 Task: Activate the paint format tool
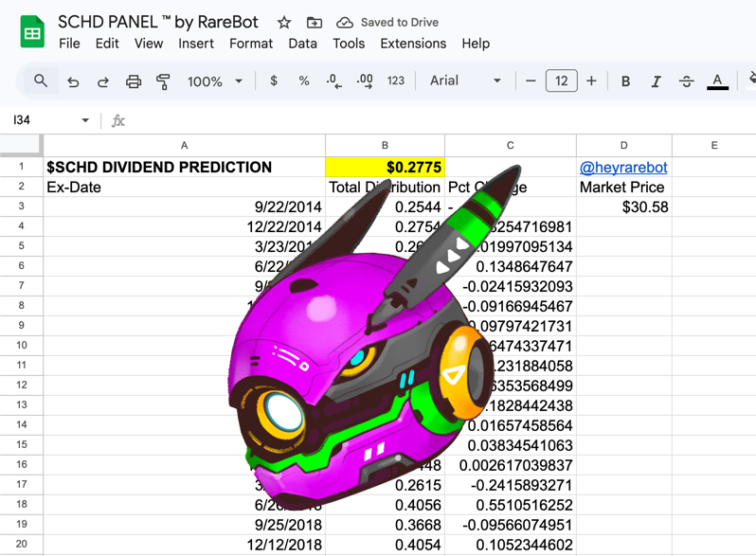164,81
